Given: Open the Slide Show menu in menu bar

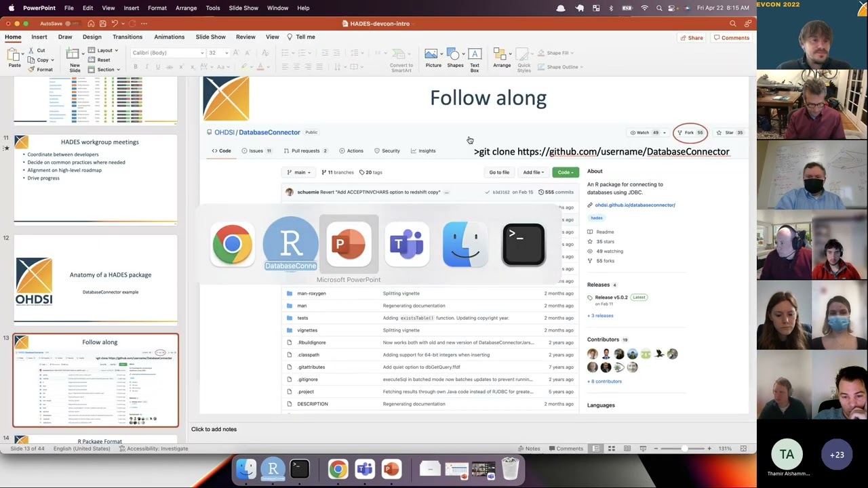Looking at the screenshot, I should point(243,8).
